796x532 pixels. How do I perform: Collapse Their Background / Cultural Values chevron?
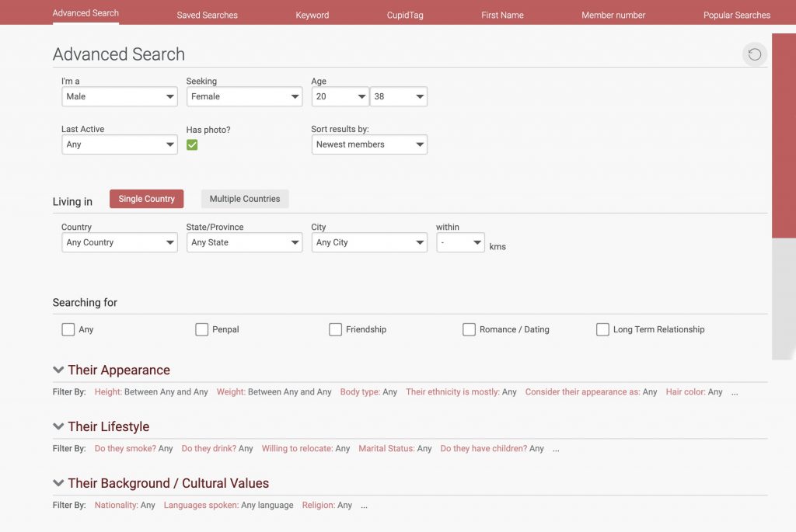[x=58, y=483]
